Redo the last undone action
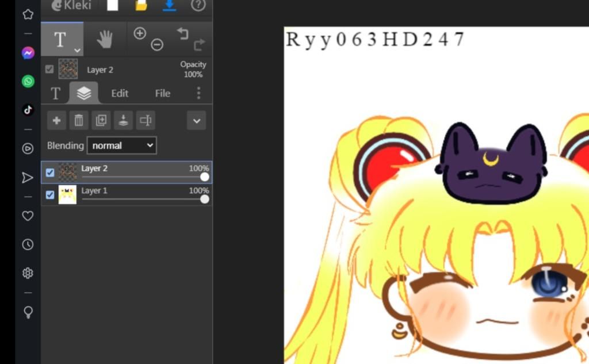Viewport: 589px width, 364px height. [200, 45]
